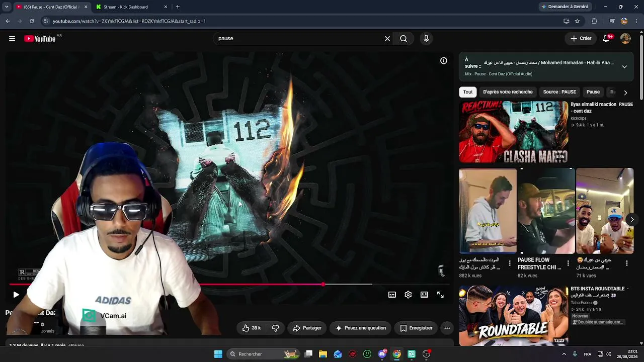Open the Créer button
Image resolution: width=644 pixels, height=362 pixels.
(x=581, y=38)
